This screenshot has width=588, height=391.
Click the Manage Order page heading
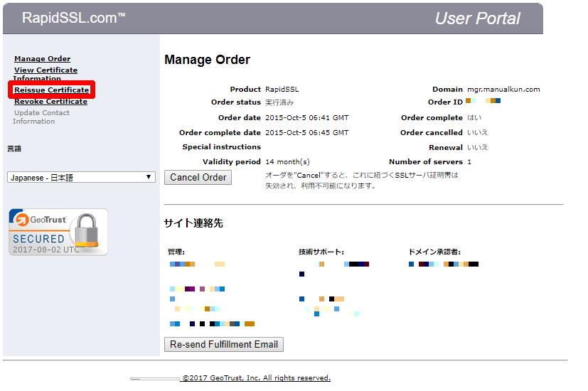click(x=207, y=60)
